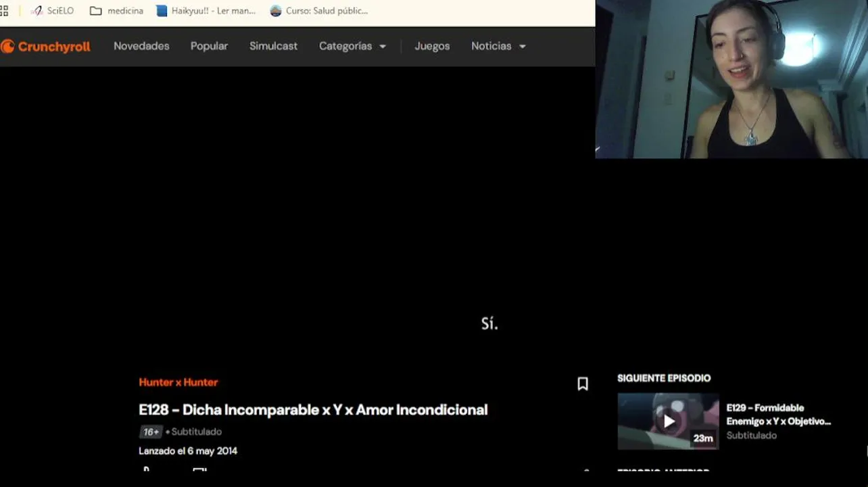Screen dimensions: 868x487
Task: Play next episode E129 thumbnail
Action: [x=668, y=421]
